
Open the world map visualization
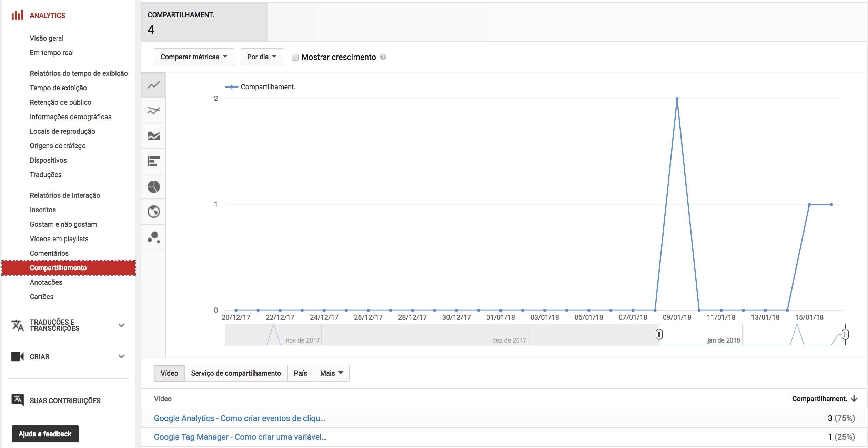(153, 212)
